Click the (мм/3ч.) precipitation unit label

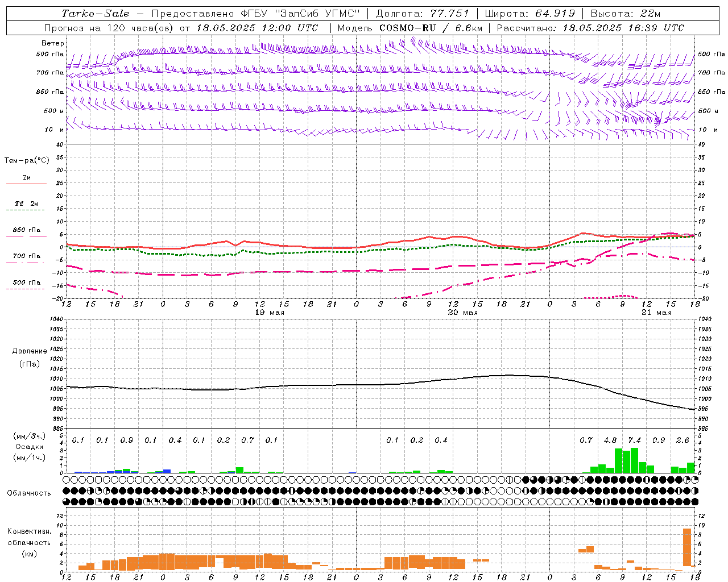tap(28, 436)
